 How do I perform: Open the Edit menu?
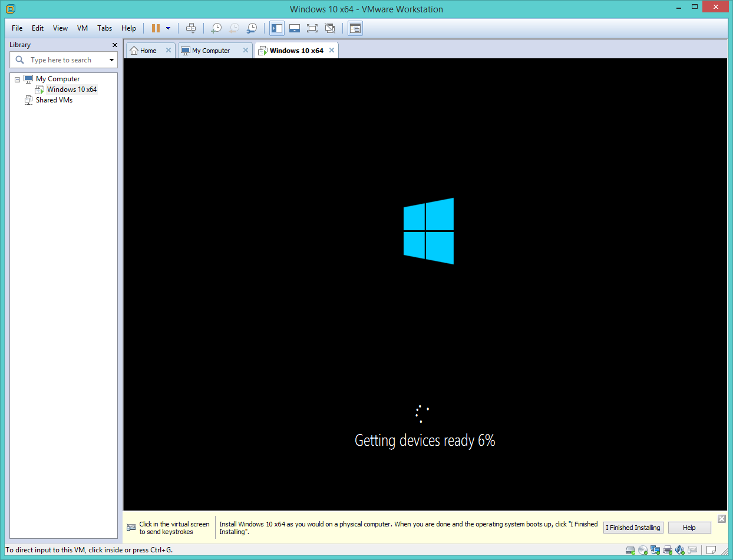pyautogui.click(x=38, y=28)
